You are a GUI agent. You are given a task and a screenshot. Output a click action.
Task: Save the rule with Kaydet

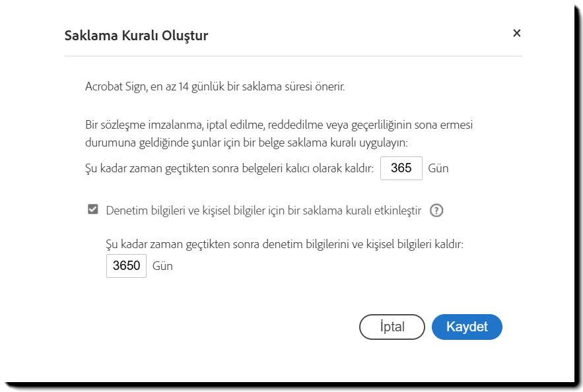point(467,327)
